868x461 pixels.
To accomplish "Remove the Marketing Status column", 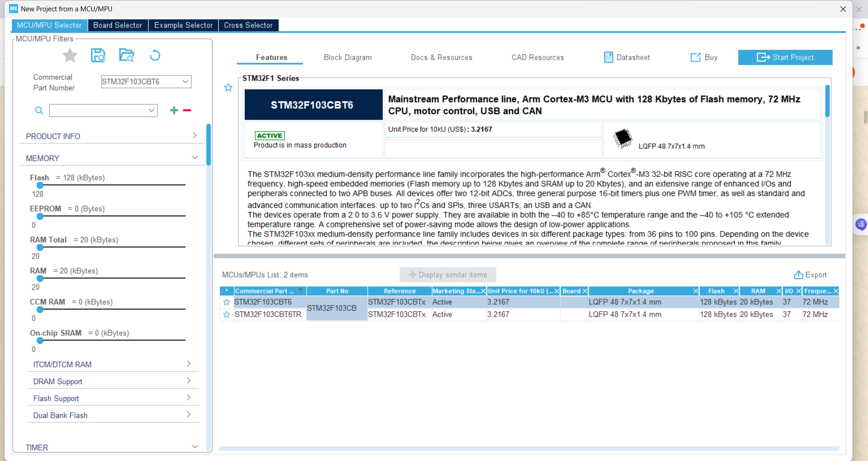I will click(x=483, y=291).
